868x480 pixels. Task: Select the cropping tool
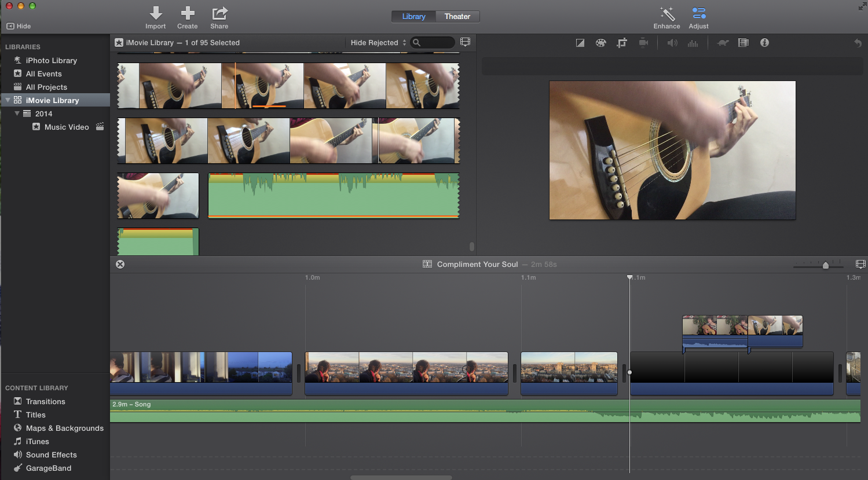pos(622,43)
